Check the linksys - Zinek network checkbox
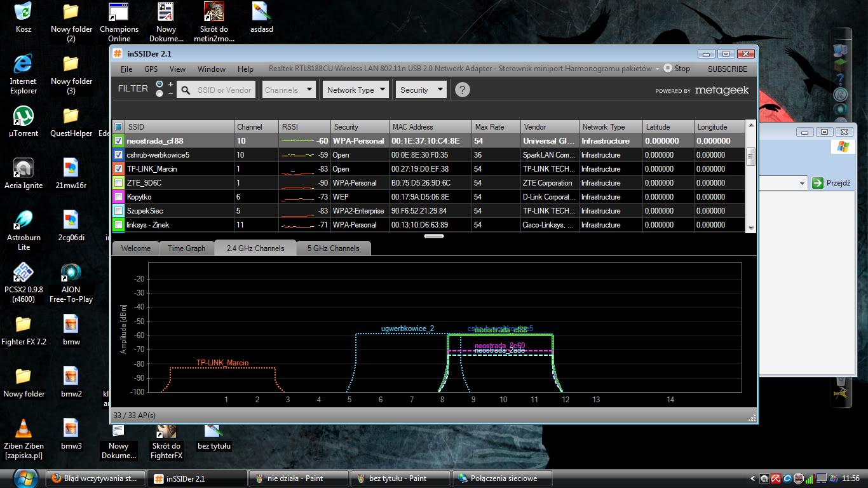 [119, 225]
